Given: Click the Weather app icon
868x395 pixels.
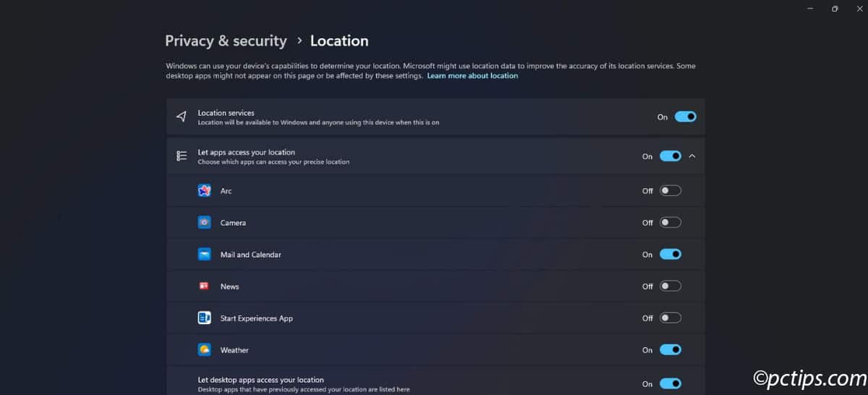Looking at the screenshot, I should click(x=204, y=350).
